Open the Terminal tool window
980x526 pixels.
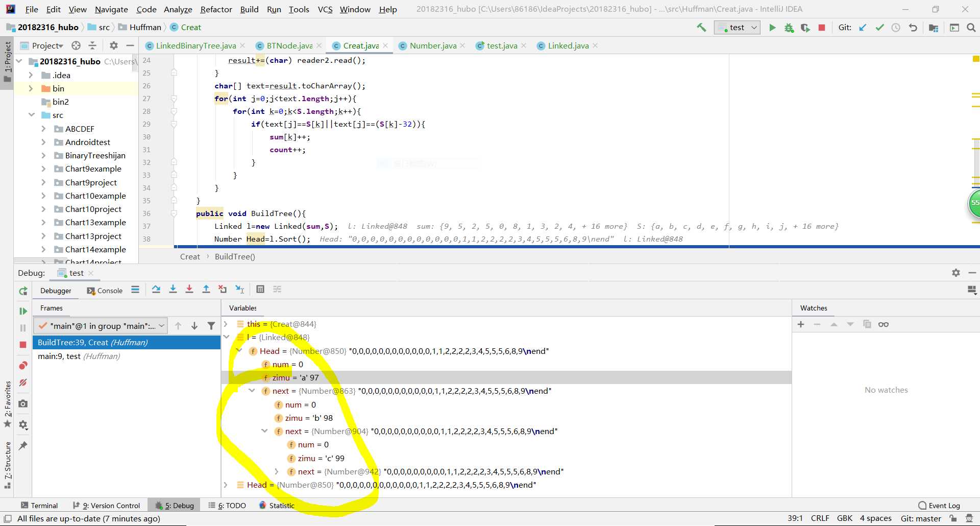tap(39, 506)
